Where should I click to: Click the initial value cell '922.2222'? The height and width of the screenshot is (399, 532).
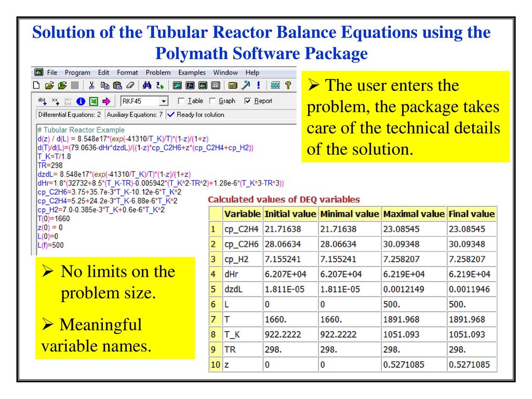click(290, 334)
